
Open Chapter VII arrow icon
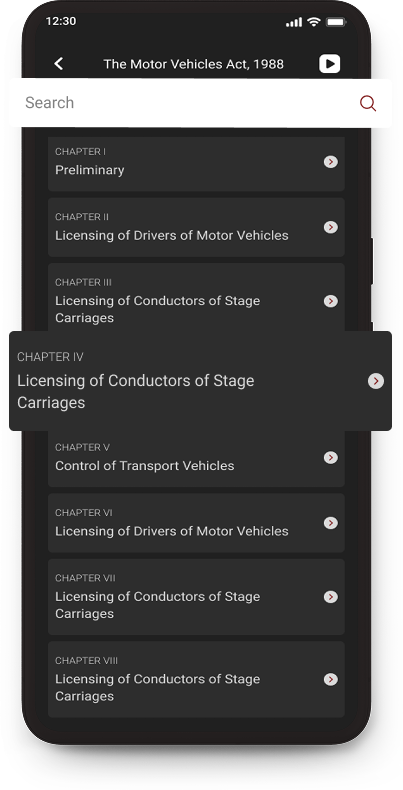point(330,597)
